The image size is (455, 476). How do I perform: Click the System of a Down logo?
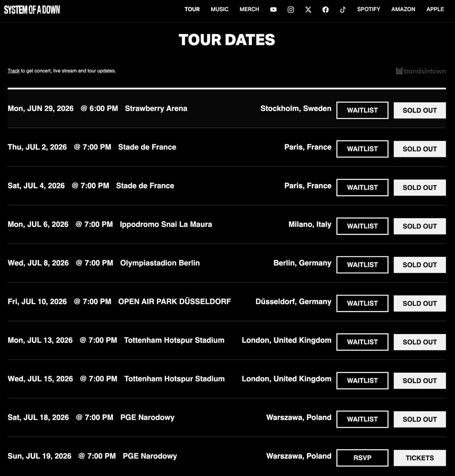[x=32, y=10]
